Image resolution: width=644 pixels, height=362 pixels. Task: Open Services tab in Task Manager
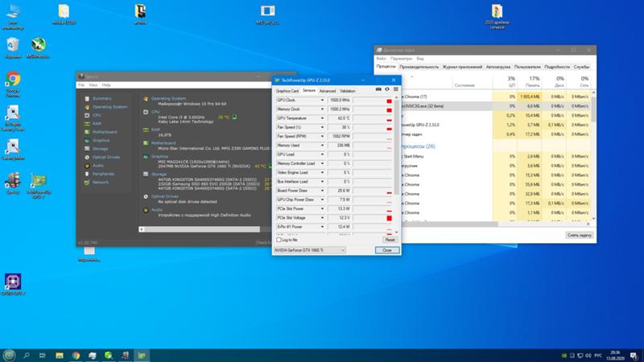[x=581, y=67]
